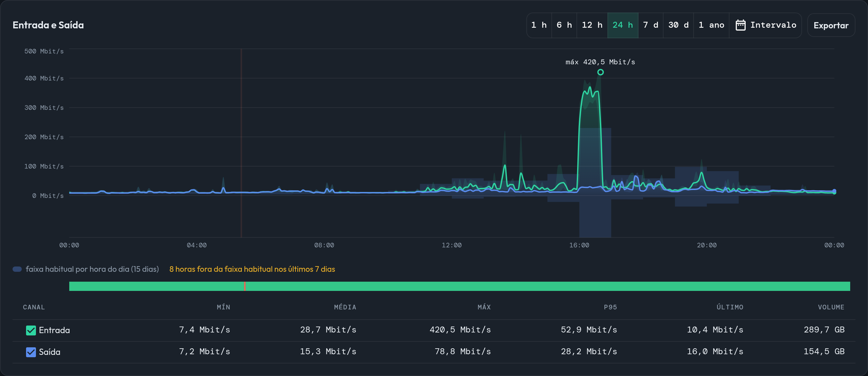The image size is (868, 376).
Task: Click the Entrada e Saída chart title
Action: point(48,25)
